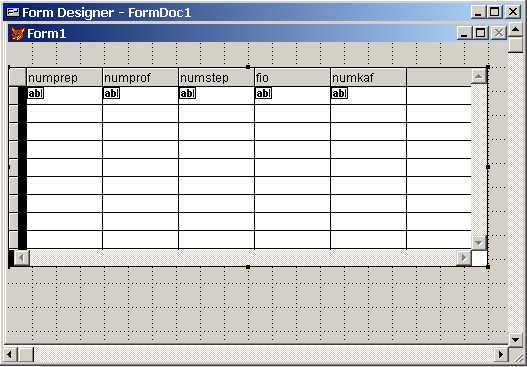The height and width of the screenshot is (367, 527).
Task: Select the numkaf column header
Action: click(x=368, y=78)
